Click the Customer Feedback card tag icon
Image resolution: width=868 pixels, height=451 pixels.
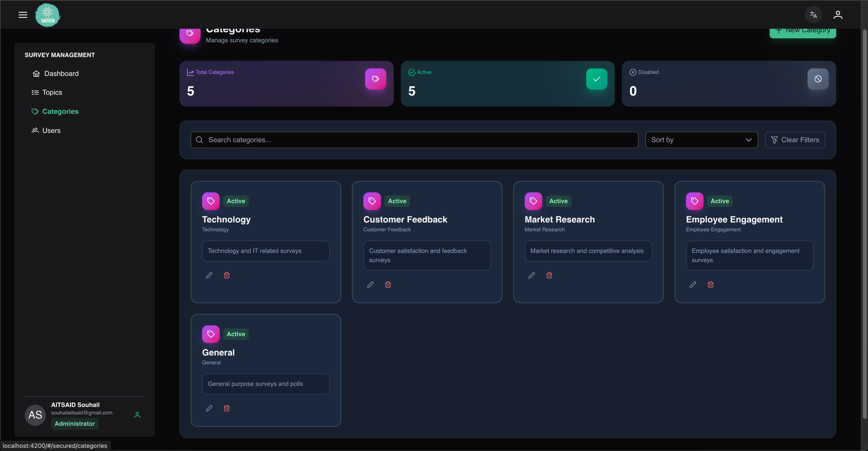tap(372, 201)
